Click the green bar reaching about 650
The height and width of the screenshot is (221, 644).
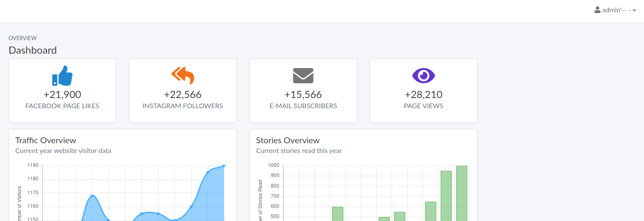(431, 211)
